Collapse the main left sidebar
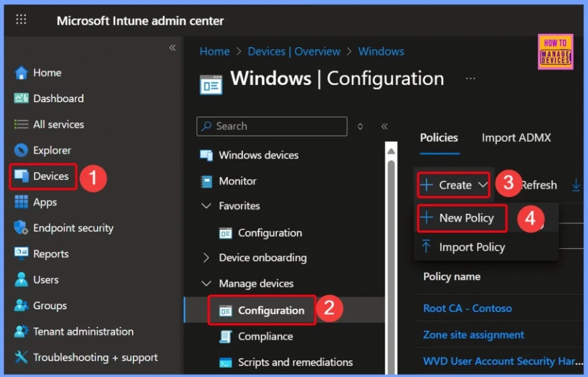 tap(172, 48)
